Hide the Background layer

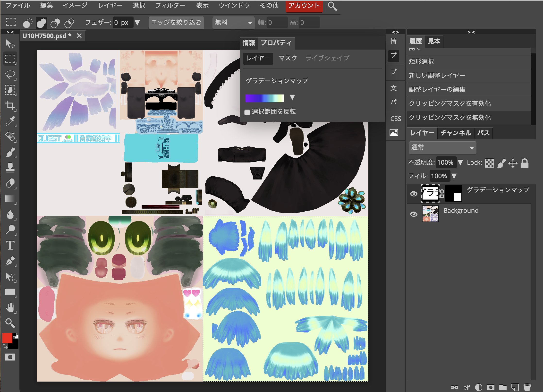point(414,214)
